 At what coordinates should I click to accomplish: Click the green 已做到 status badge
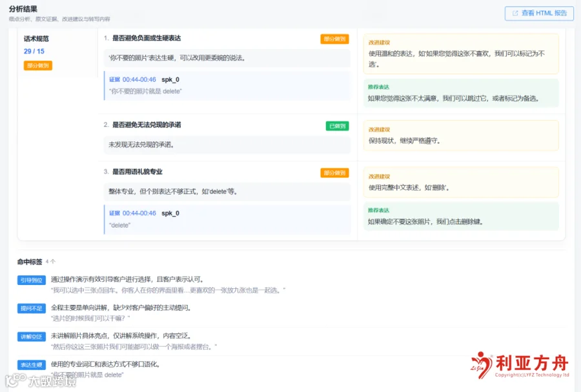pyautogui.click(x=337, y=126)
